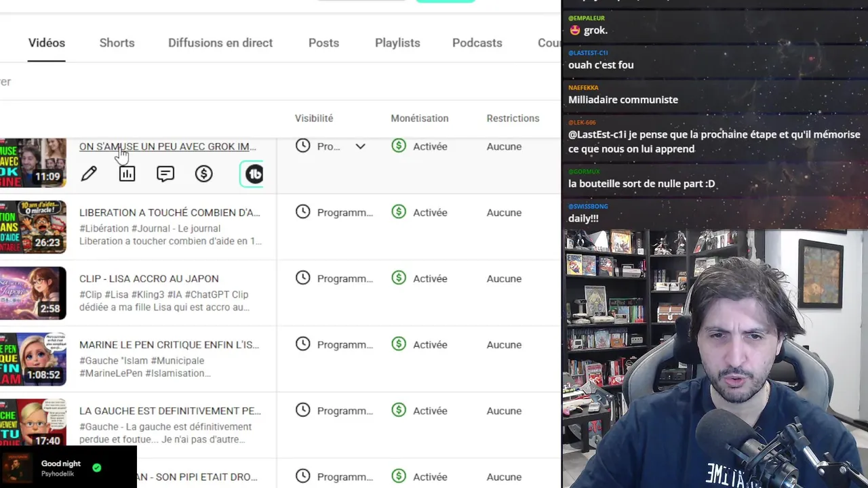Open video LIBERATION A TOUCHÉ COMBIEN D'A...

(x=170, y=213)
